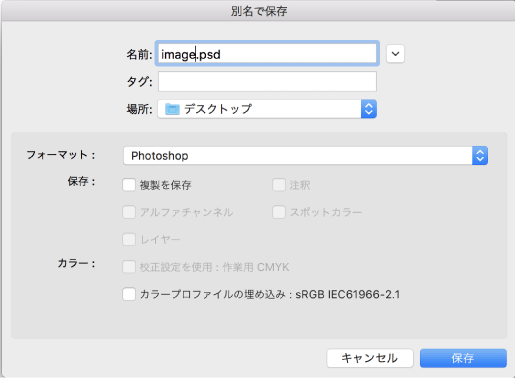515x378 pixels.
Task: Click the empty タグ tags field
Action: (267, 81)
